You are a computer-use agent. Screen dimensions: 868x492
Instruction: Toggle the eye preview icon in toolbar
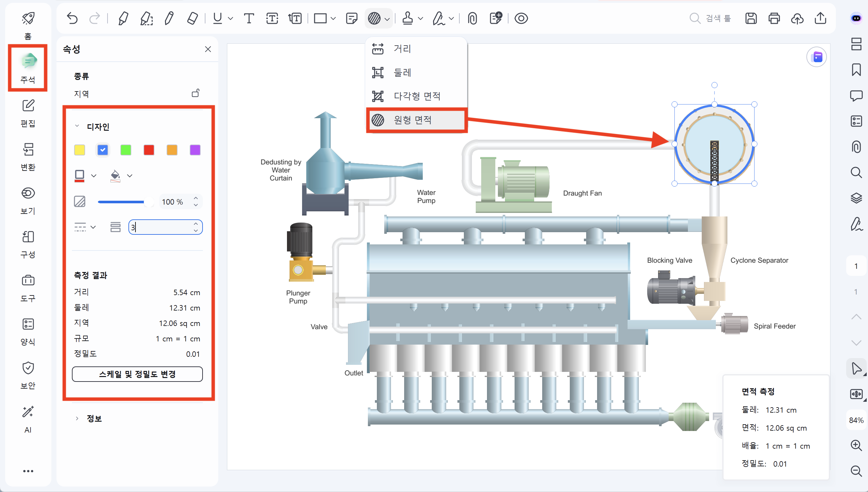(521, 18)
